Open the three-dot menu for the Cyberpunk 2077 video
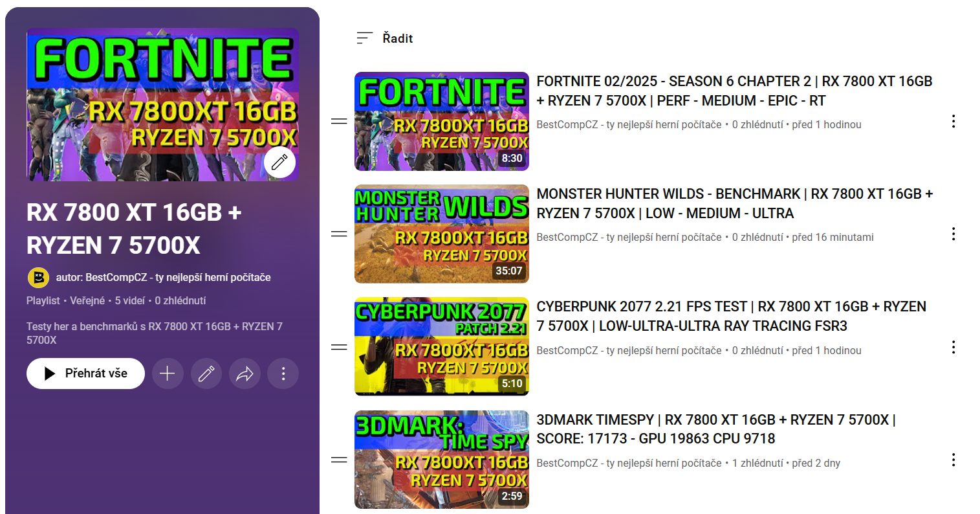The image size is (980, 514). click(953, 347)
